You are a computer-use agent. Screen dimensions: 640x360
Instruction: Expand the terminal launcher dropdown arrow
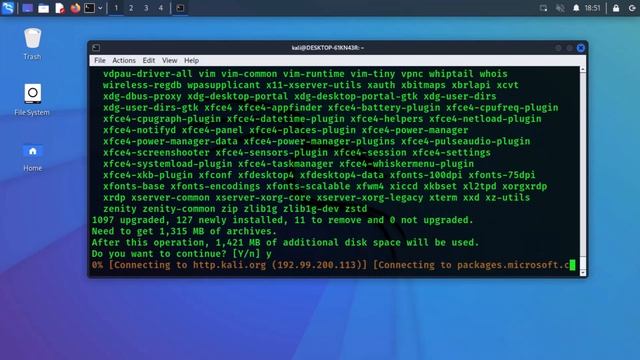point(100,8)
